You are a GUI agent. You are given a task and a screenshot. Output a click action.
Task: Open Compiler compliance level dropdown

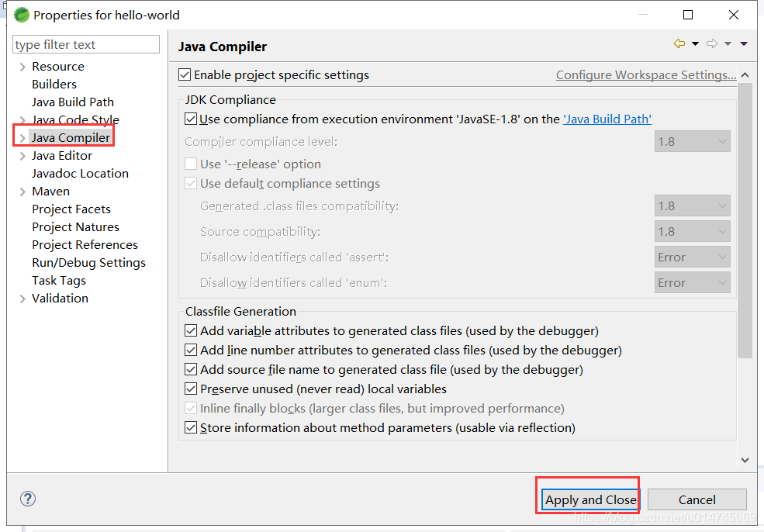tap(692, 141)
